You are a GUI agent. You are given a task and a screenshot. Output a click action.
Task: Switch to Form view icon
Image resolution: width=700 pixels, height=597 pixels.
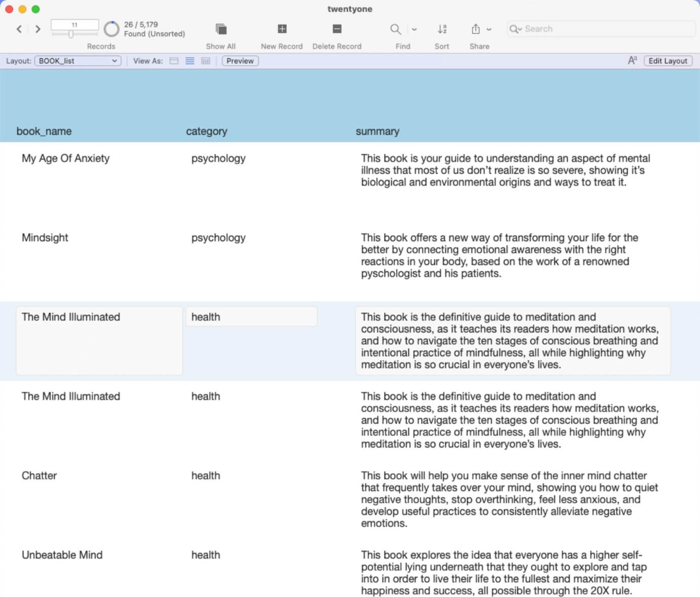pos(174,61)
